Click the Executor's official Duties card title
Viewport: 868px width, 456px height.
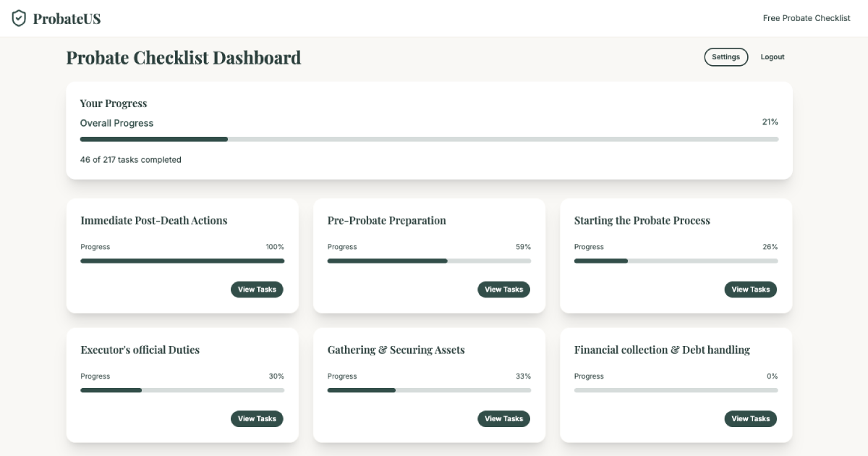point(140,350)
